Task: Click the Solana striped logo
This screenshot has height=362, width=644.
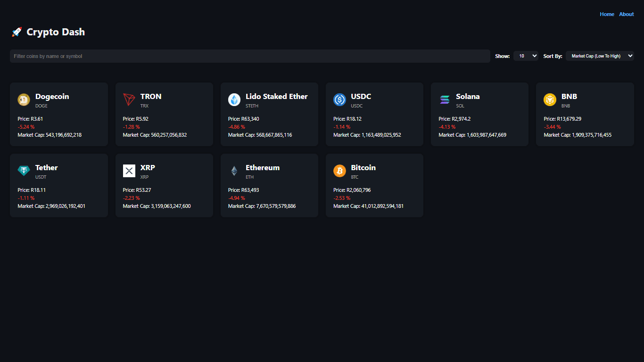Action: click(445, 99)
